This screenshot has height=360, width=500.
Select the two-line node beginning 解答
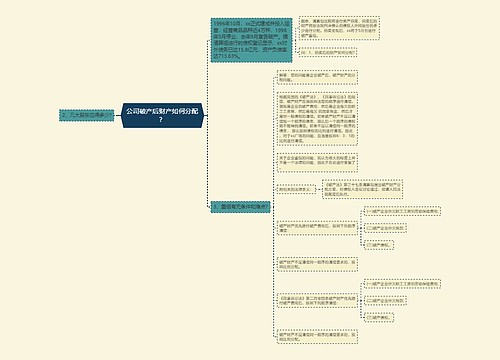coord(317,77)
